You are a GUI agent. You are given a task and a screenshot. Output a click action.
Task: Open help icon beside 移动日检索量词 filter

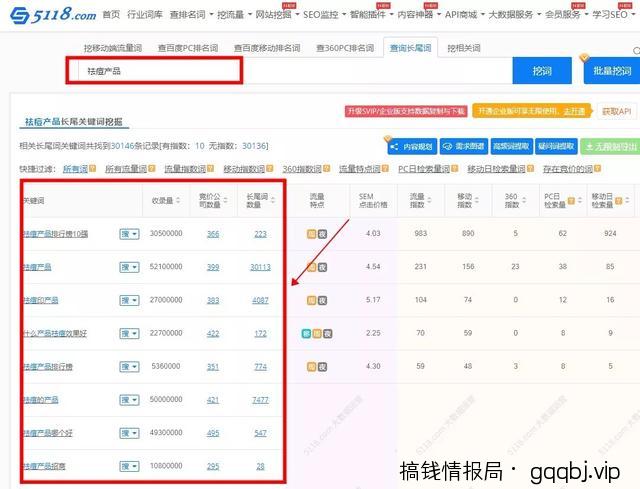[530, 168]
